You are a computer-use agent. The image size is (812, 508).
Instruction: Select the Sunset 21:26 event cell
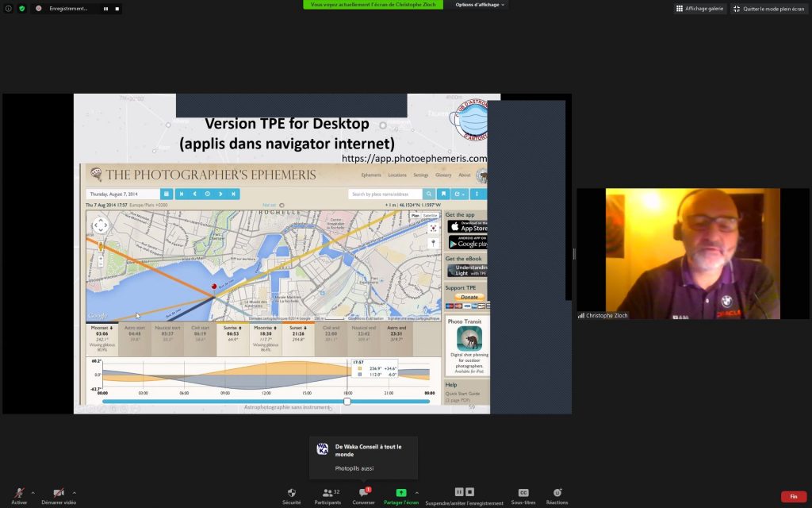coord(298,339)
